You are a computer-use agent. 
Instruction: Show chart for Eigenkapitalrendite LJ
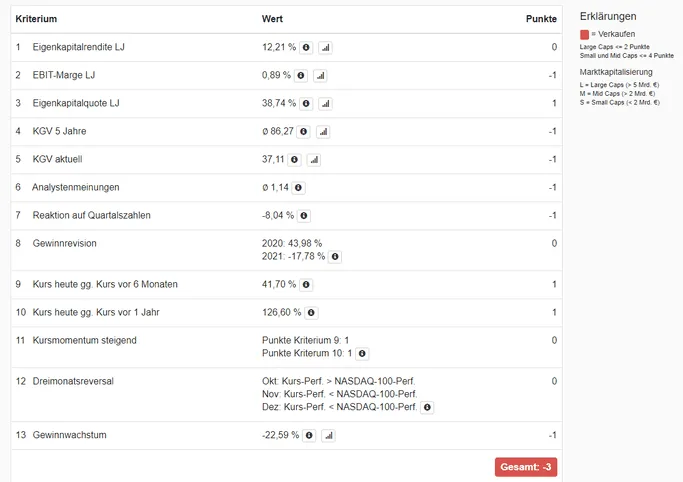click(325, 47)
